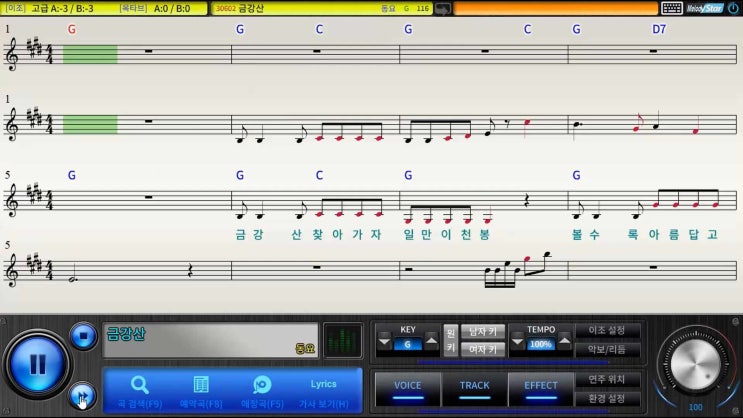Screen dimensions: 743x418
Task: Toggle the TRACK panel
Action: [474, 389]
